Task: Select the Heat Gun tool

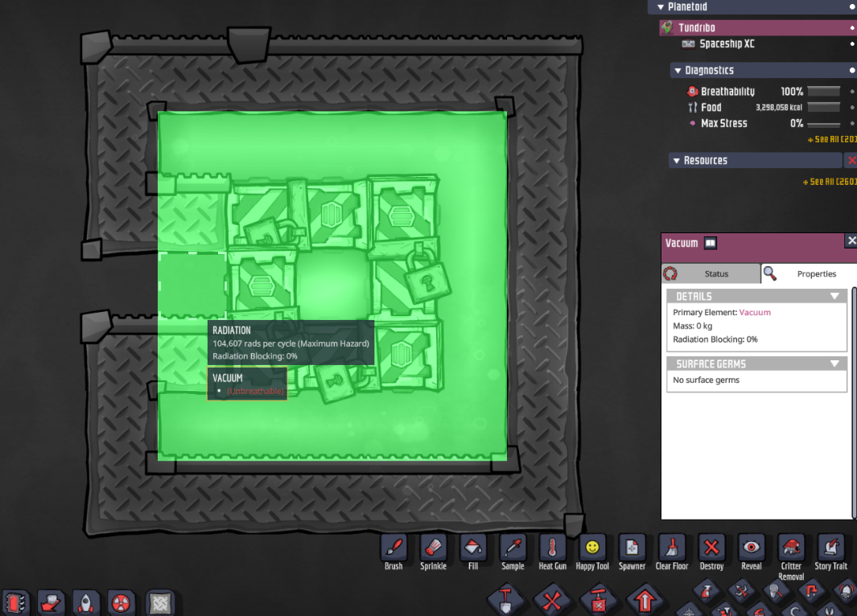Action: pyautogui.click(x=553, y=548)
